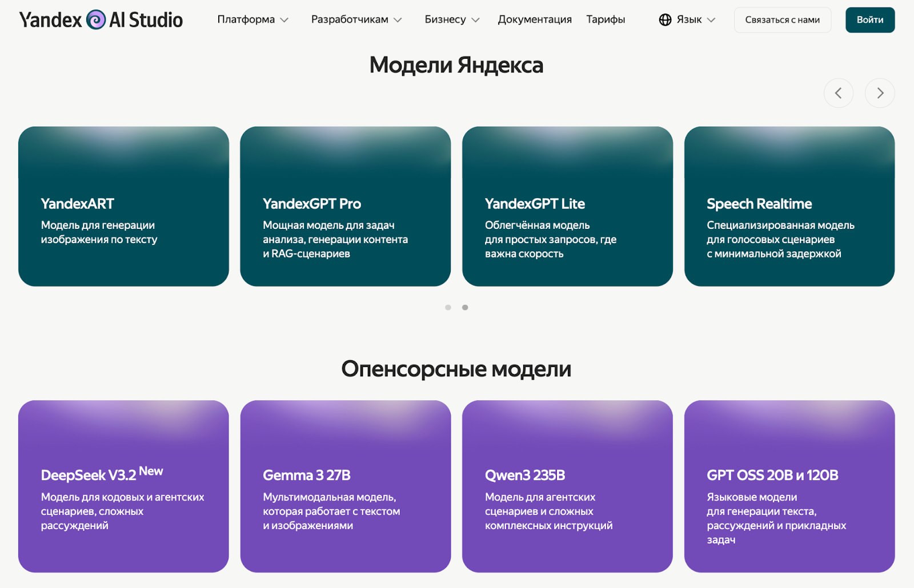Image resolution: width=914 pixels, height=588 pixels.
Task: Open the YandexART model card
Action: coord(123,206)
